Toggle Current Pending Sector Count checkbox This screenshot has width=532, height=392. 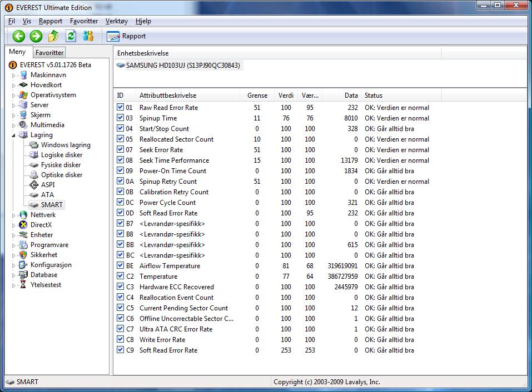point(120,308)
